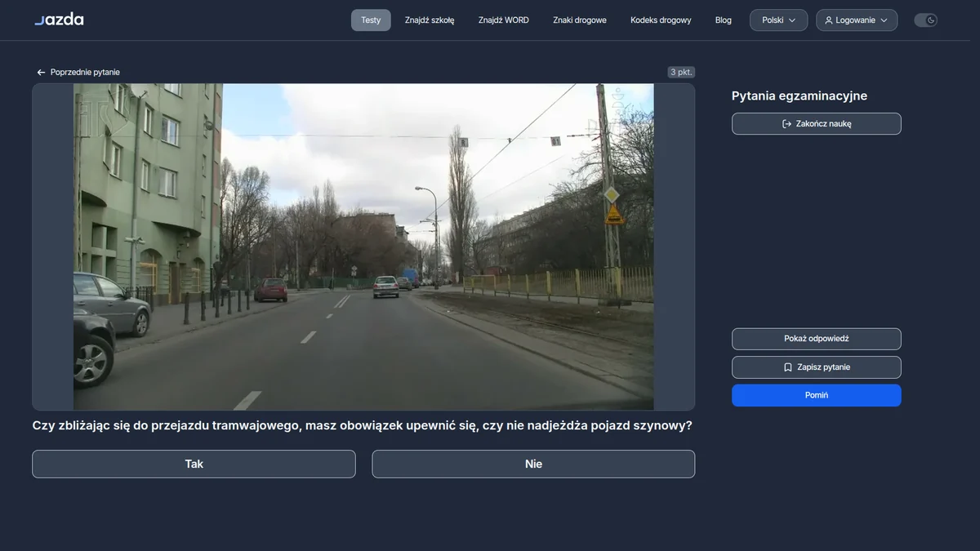980x551 pixels.
Task: Click the 3 pkt. points badge
Action: [x=681, y=72]
